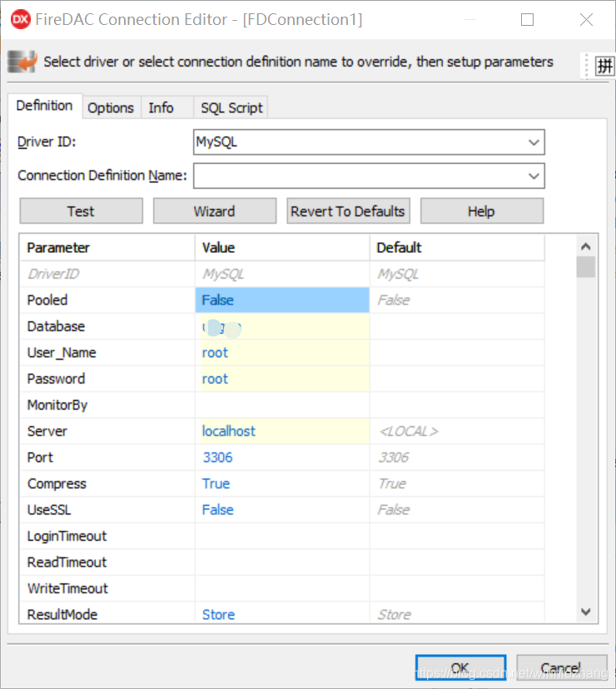Viewport: 616px width, 689px height.
Task: Click the Compress value True
Action: click(282, 483)
